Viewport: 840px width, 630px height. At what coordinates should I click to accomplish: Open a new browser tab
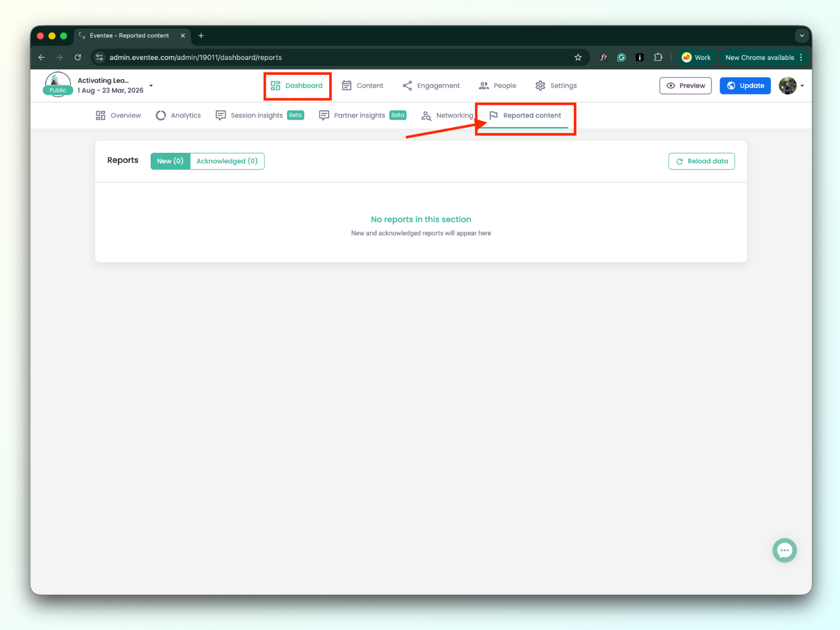click(x=201, y=36)
